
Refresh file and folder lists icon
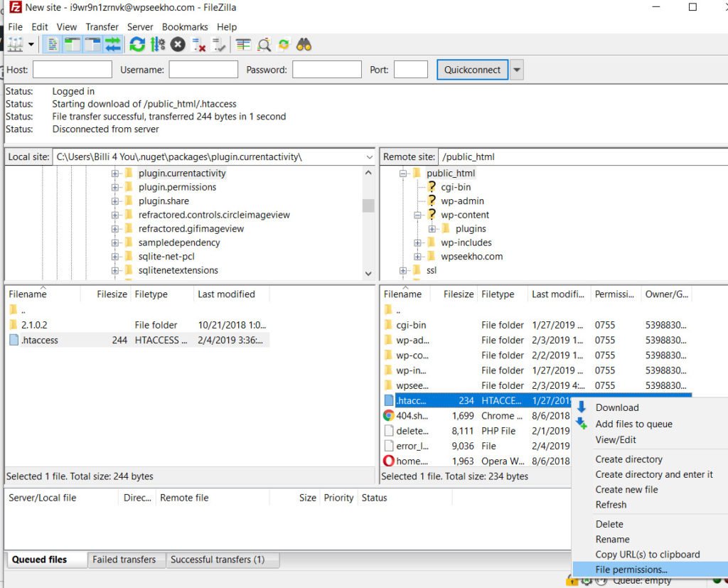point(137,45)
